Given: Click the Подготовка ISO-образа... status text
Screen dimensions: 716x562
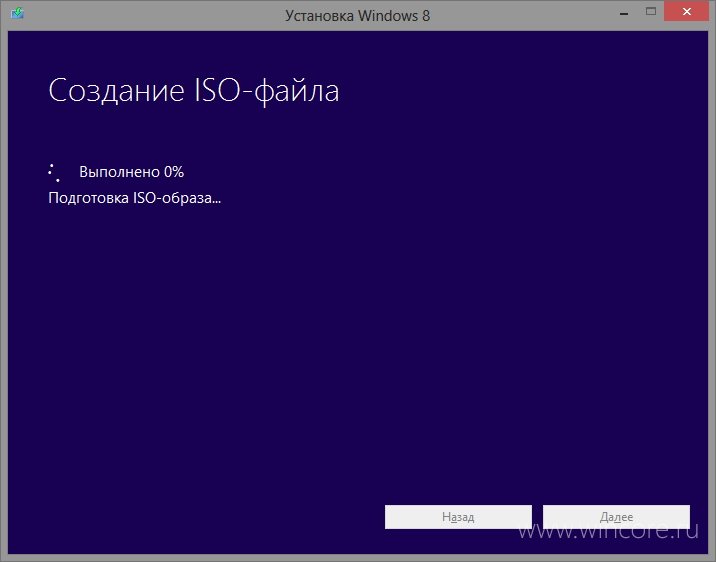Looking at the screenshot, I should (135, 198).
